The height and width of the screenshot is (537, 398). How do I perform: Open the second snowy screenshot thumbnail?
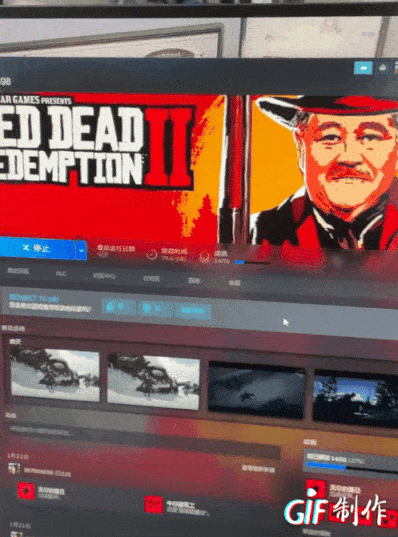(153, 382)
